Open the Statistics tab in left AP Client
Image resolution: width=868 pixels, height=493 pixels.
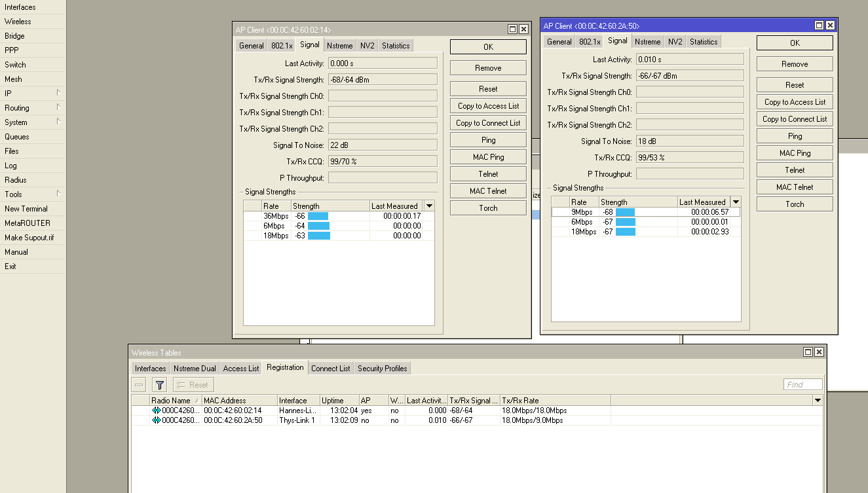(396, 46)
